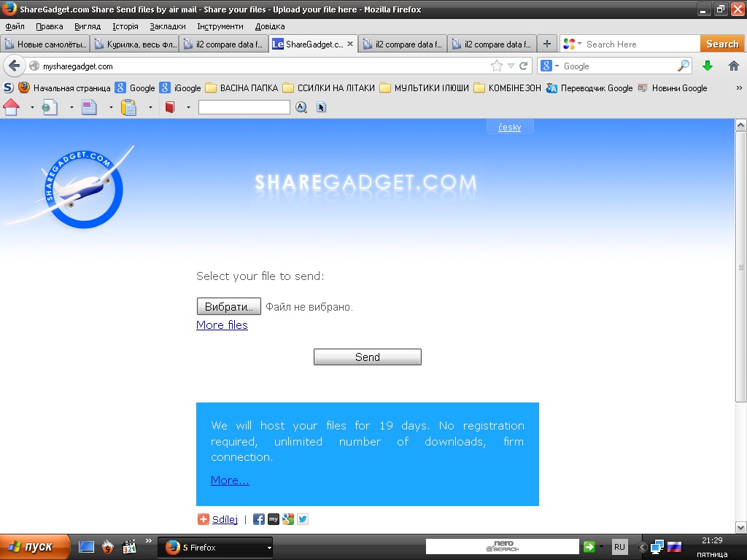Expand the 5 Firefox taskbar group dropdown
The height and width of the screenshot is (560, 747).
pyautogui.click(x=269, y=548)
